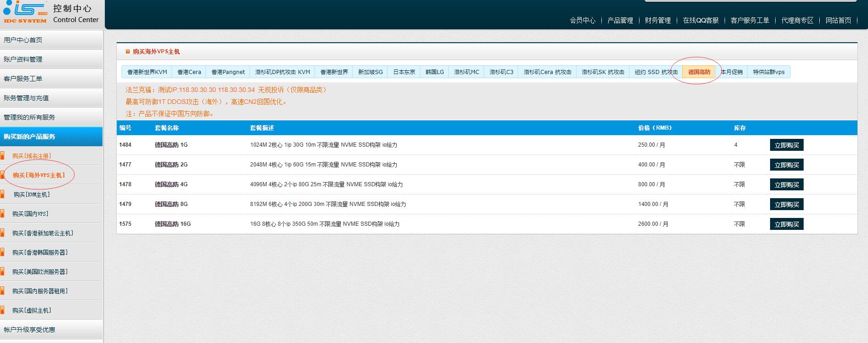Click orange bullet icon beside 购买[虚拟主机]
Screen dimensions: 868x343
click(x=2, y=310)
